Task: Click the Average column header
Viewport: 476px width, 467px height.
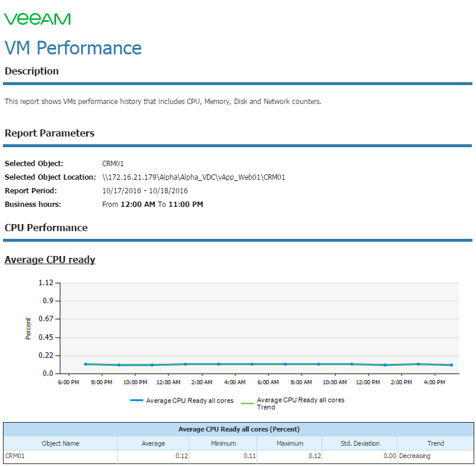Action: (153, 443)
